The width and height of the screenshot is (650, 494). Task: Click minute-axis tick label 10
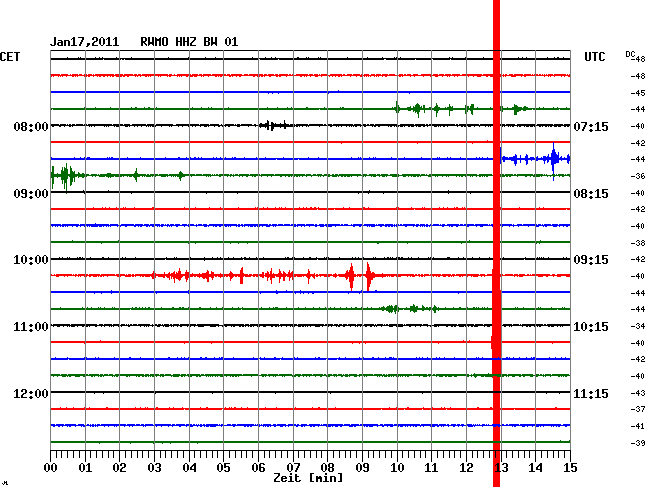point(397,468)
